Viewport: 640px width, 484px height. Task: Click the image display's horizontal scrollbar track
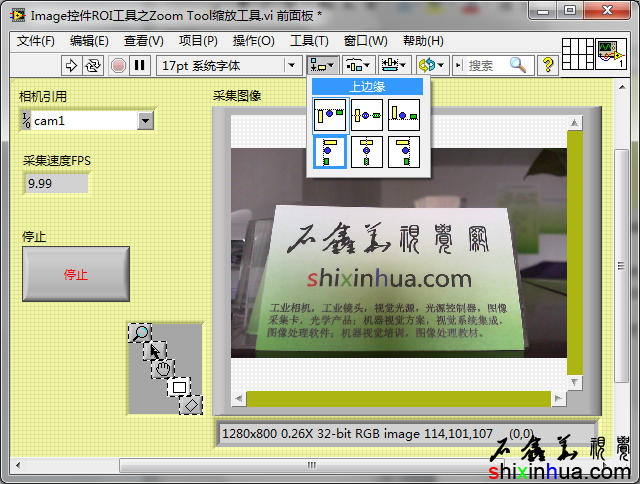[x=398, y=399]
